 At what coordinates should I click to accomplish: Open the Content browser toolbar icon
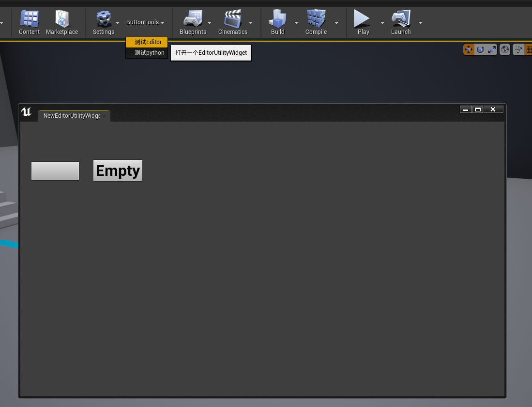[29, 19]
